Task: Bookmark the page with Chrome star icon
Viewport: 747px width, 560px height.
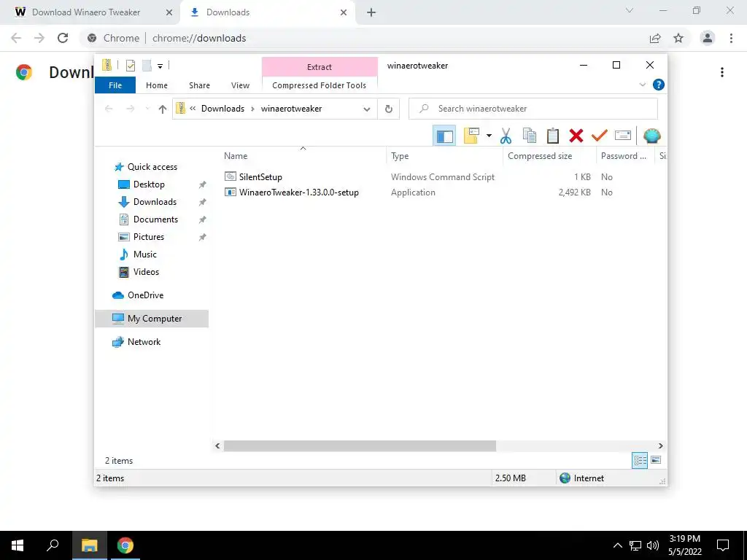Action: 678,38
